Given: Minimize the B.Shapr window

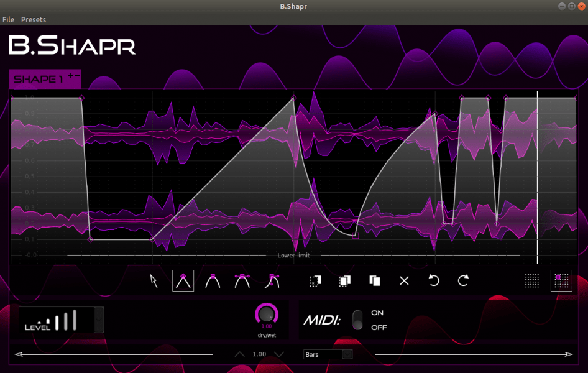Looking at the screenshot, I should tap(562, 6).
